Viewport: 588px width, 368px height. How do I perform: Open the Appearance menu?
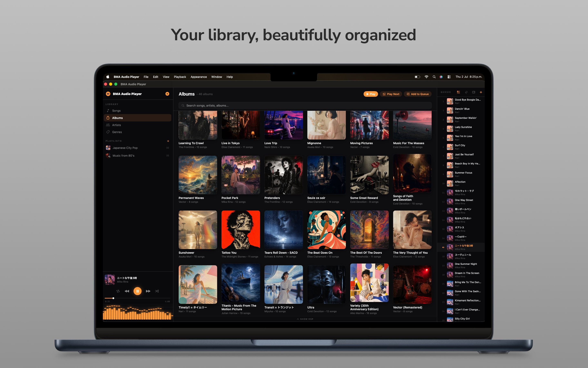pyautogui.click(x=198, y=77)
